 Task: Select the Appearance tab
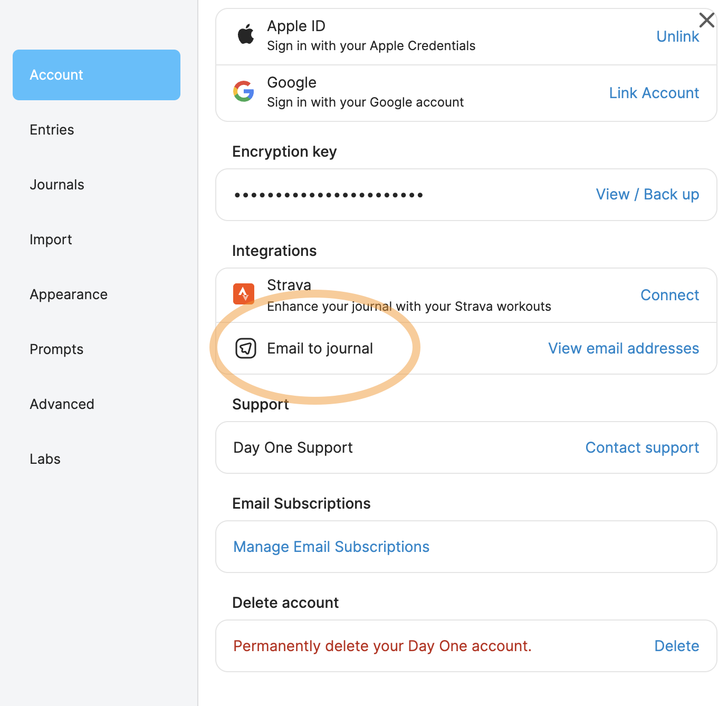[x=69, y=294]
